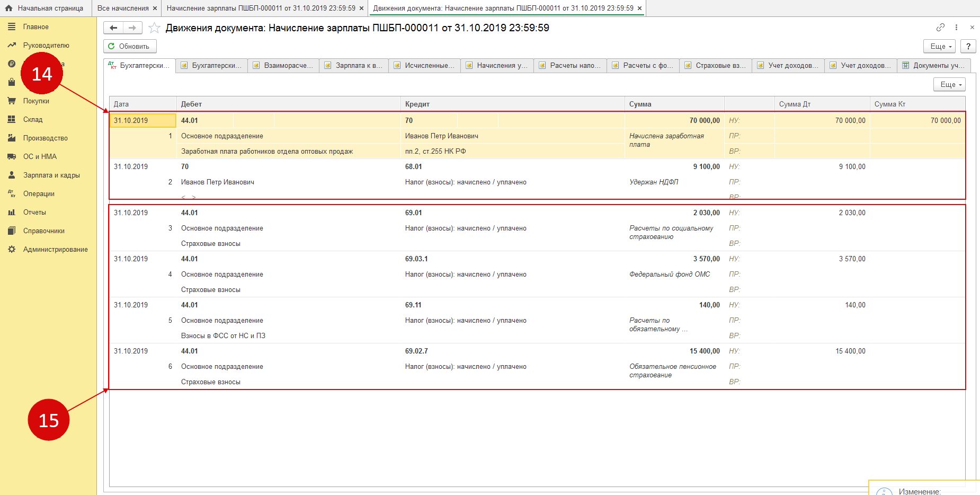The height and width of the screenshot is (495, 980).
Task: Click the Администрирование gear icon
Action: [x=12, y=249]
